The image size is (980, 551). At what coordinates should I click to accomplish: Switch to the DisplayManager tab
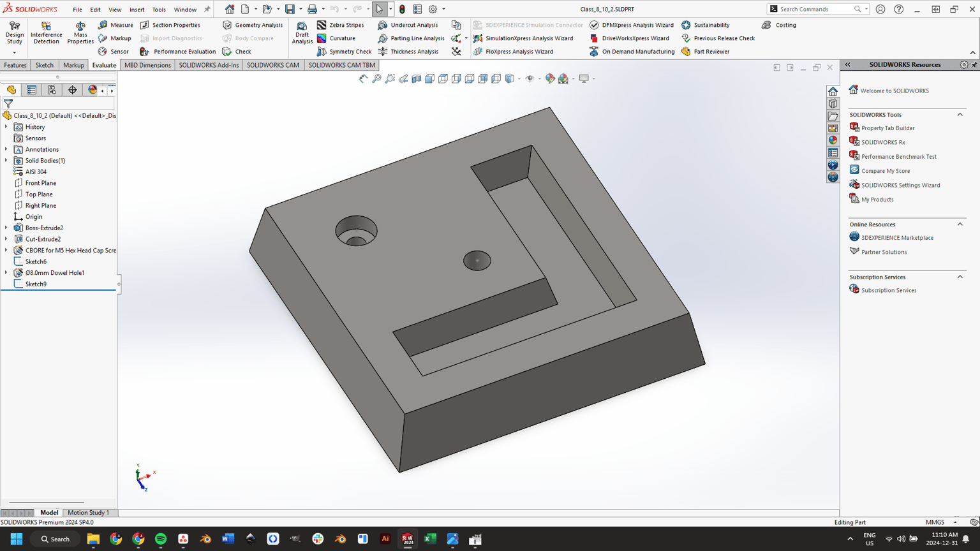point(93,91)
